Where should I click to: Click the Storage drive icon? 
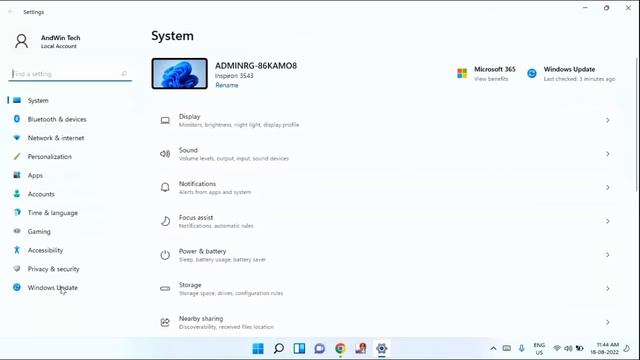pos(165,289)
